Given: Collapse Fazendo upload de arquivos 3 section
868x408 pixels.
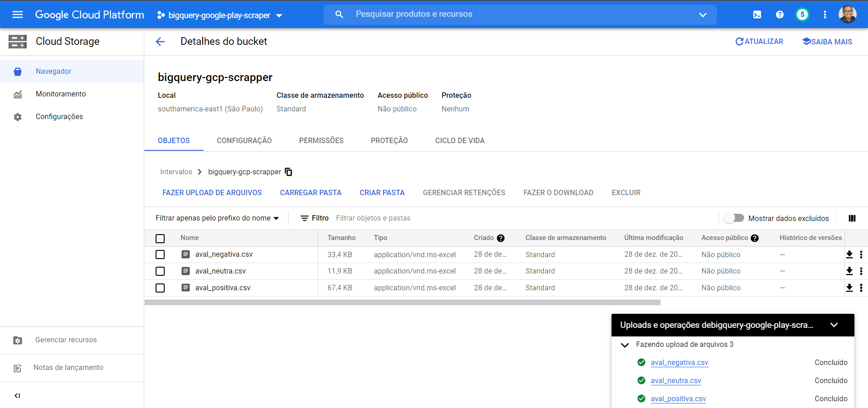Looking at the screenshot, I should tap(625, 345).
